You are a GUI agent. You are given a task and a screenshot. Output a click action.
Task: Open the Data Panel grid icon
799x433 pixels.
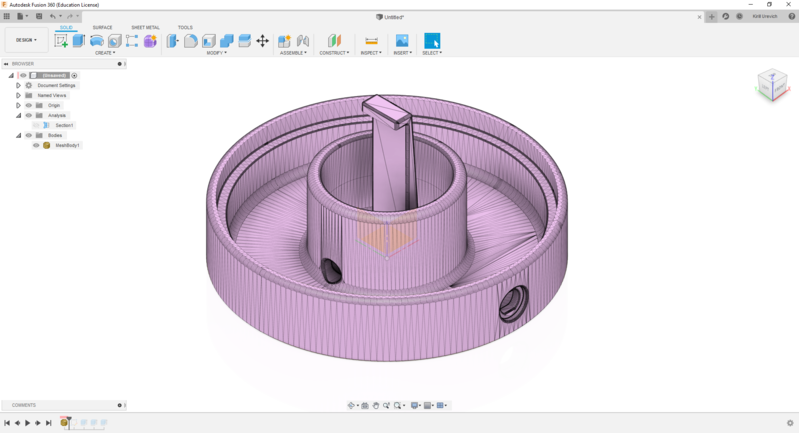pos(7,16)
